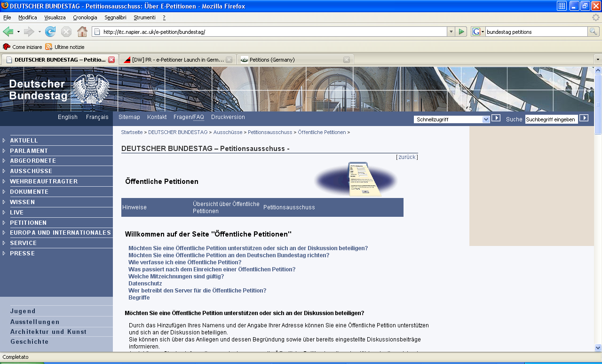Go to the Home page icon
The image size is (602, 364).
coord(82,32)
